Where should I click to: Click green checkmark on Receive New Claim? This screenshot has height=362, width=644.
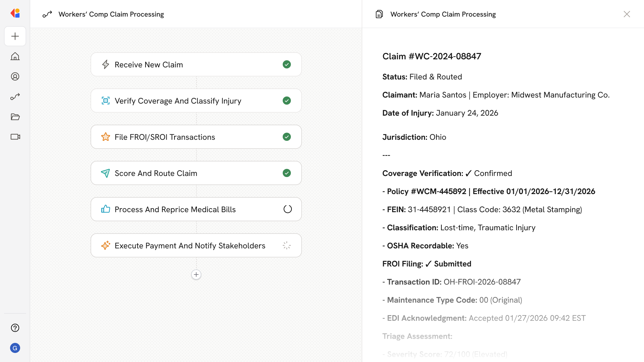[x=286, y=64]
